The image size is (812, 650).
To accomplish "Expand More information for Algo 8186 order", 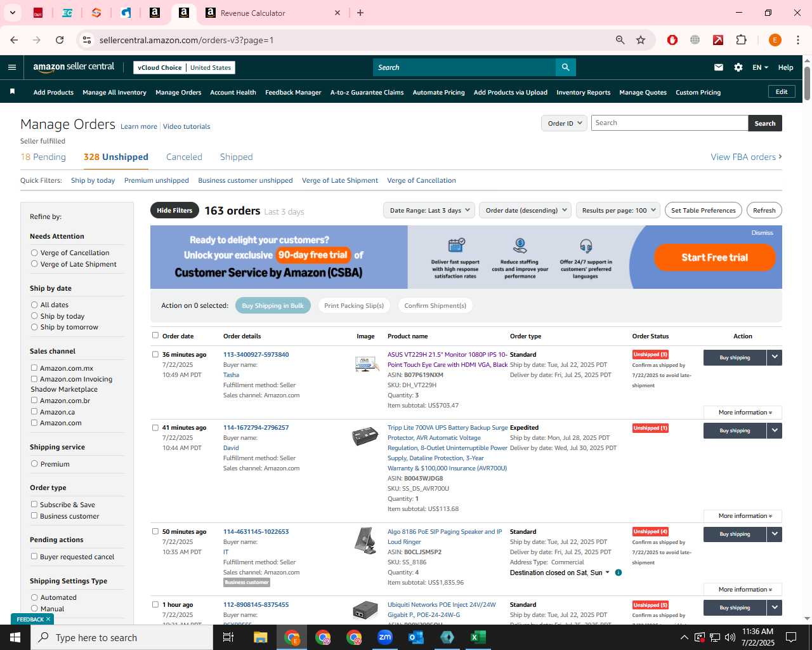I will click(x=743, y=589).
